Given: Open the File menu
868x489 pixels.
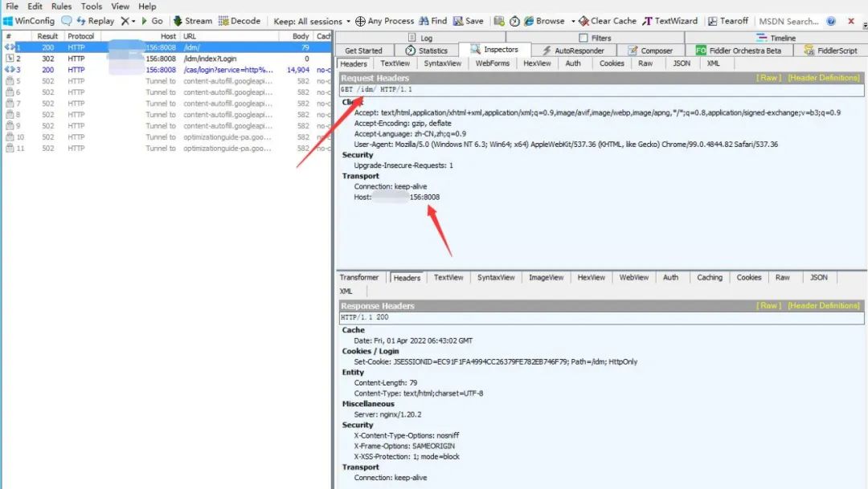Looking at the screenshot, I should coord(11,6).
